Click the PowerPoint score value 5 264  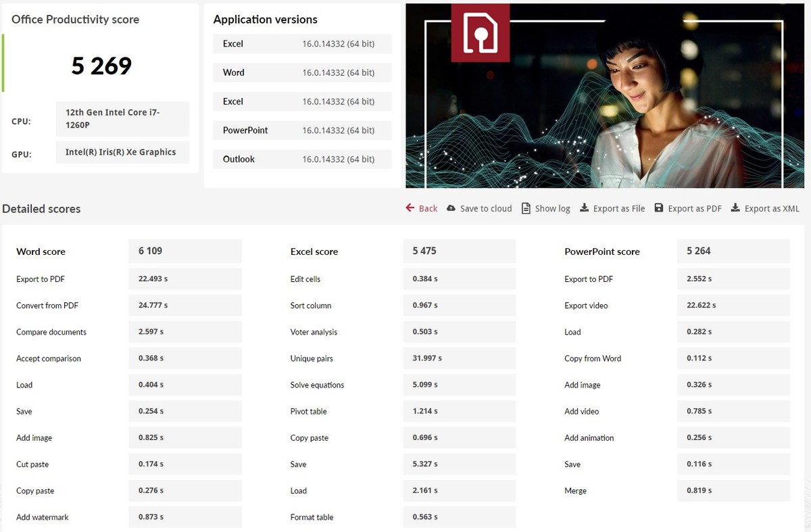point(733,251)
